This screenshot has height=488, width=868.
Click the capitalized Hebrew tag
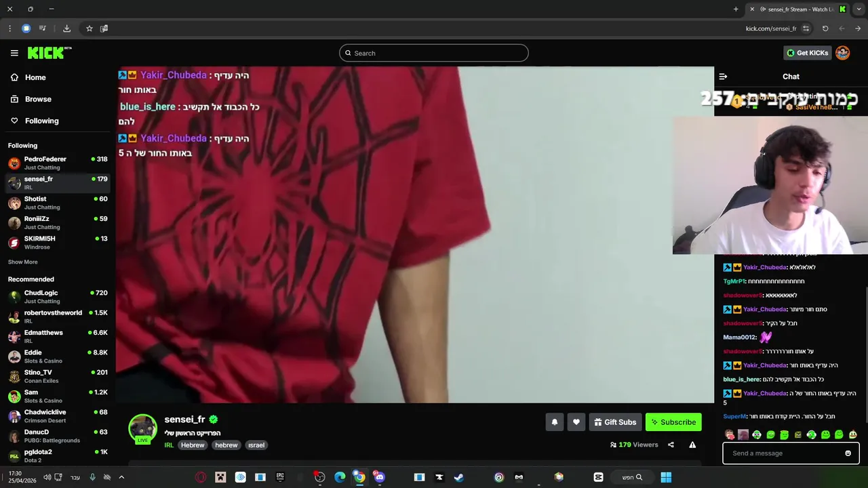[x=193, y=445]
